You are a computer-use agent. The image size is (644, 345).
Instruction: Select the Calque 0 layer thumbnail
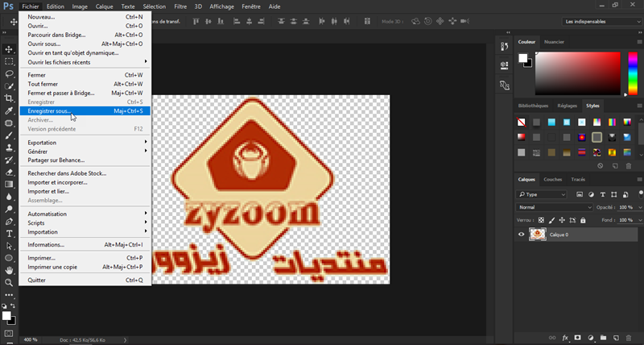pyautogui.click(x=538, y=235)
